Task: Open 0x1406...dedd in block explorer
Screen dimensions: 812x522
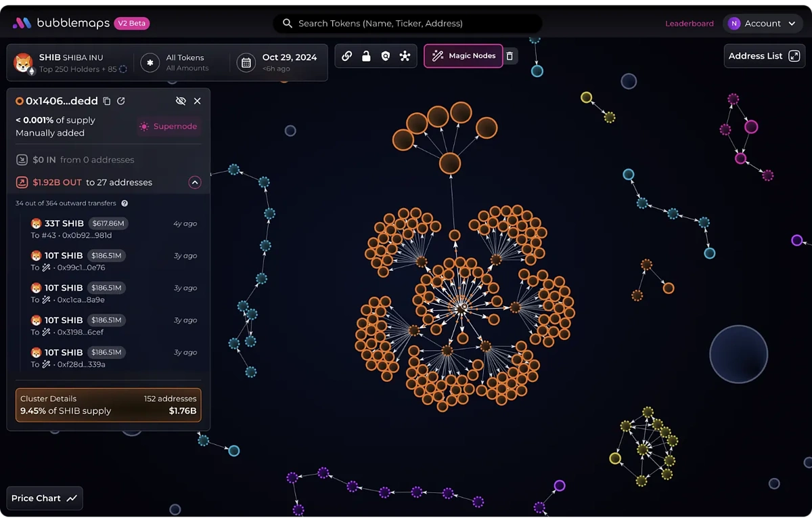Action: pyautogui.click(x=121, y=100)
